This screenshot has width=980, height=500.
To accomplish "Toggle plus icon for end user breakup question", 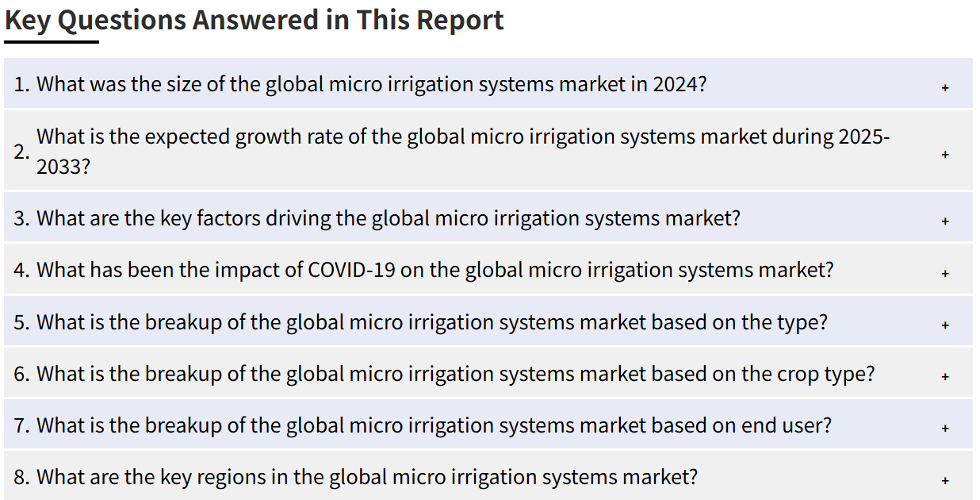I will coord(945,428).
